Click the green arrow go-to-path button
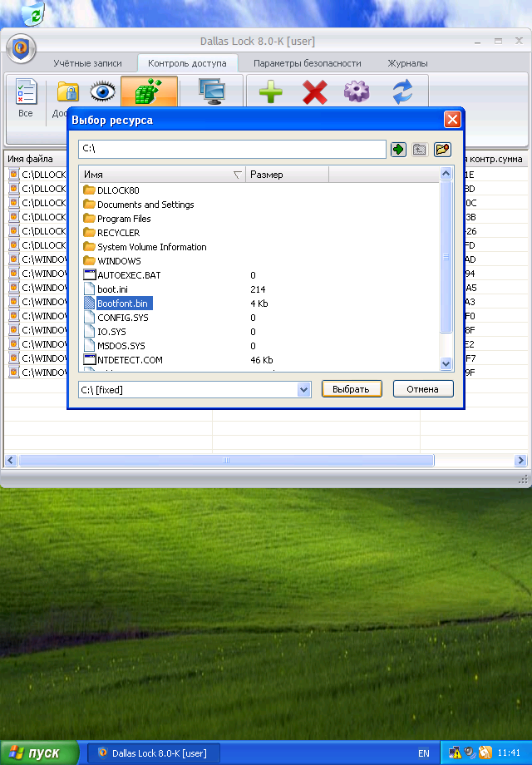The width and height of the screenshot is (532, 765). coord(398,150)
